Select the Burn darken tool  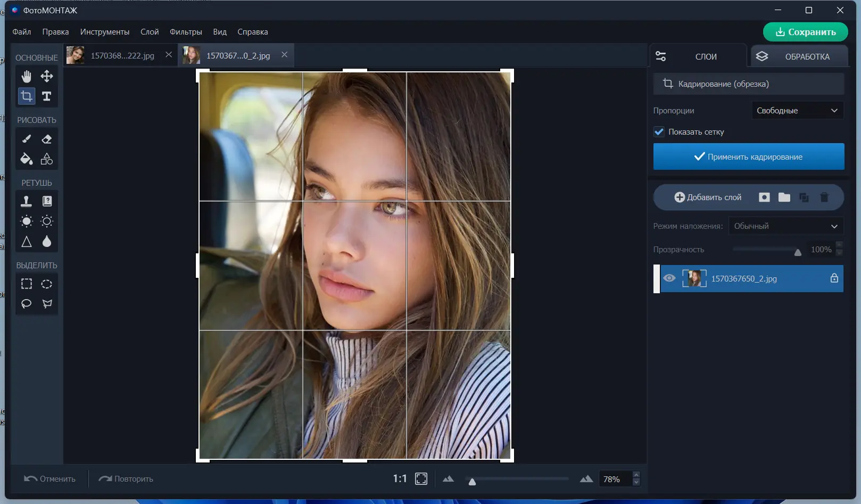click(x=47, y=221)
